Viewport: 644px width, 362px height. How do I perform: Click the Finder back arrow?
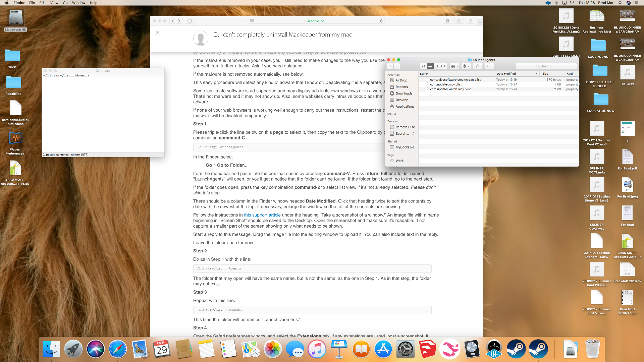coord(390,66)
